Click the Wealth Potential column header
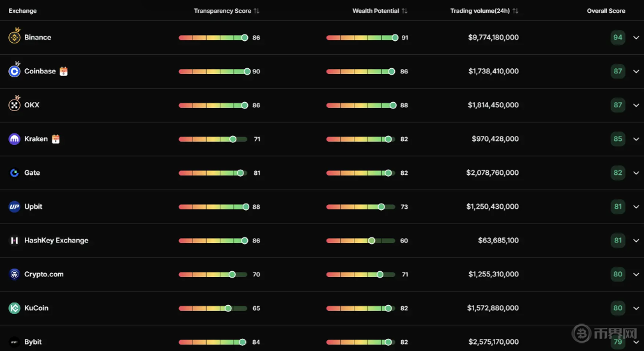644x351 pixels. (x=376, y=11)
